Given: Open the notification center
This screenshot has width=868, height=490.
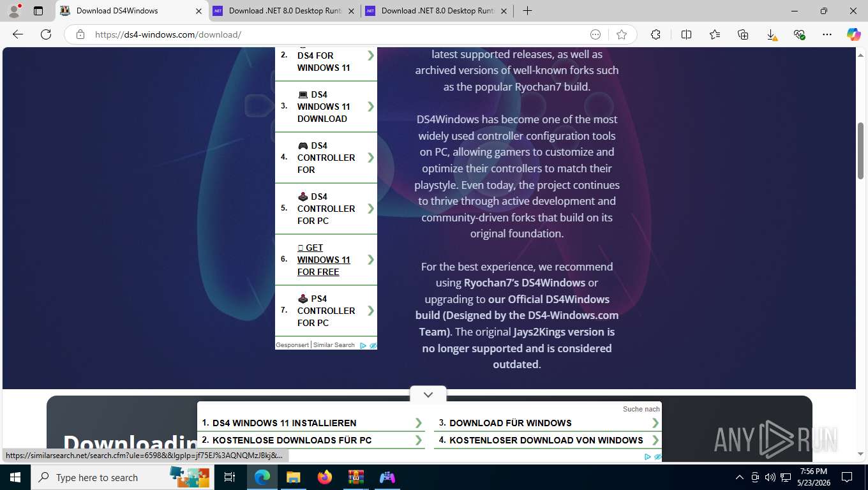Looking at the screenshot, I should point(847,477).
